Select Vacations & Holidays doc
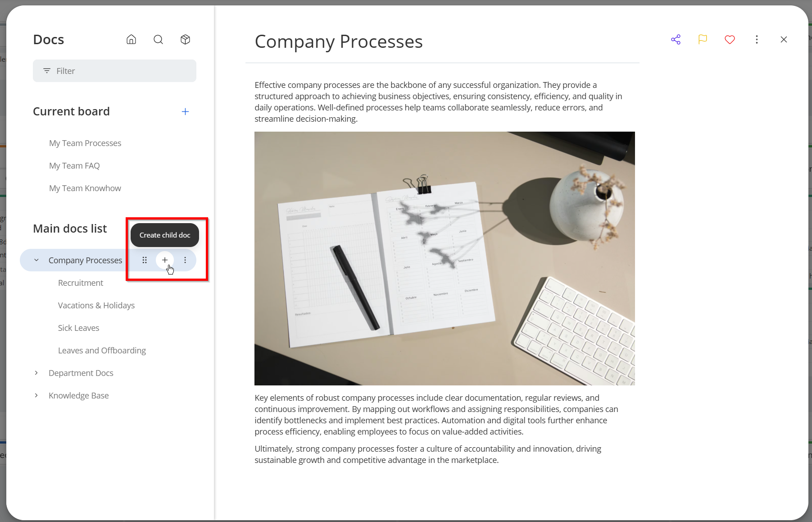Screen dimensions: 812x522 coord(96,306)
